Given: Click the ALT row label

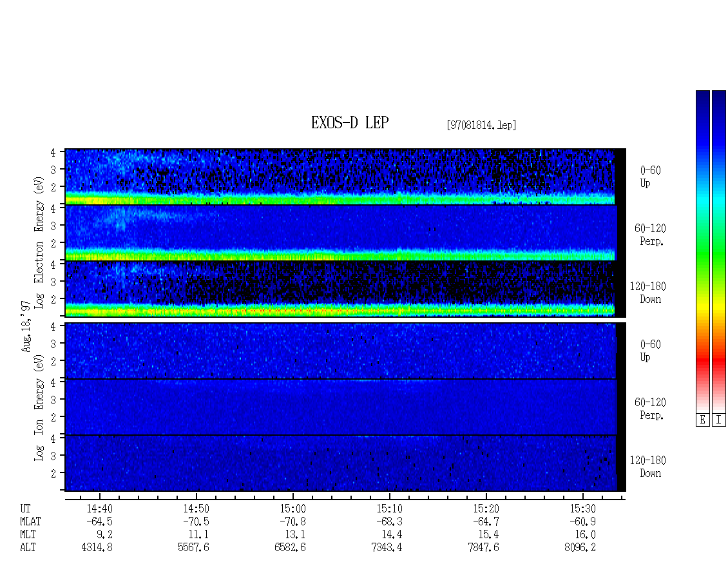Looking at the screenshot, I should [28, 548].
